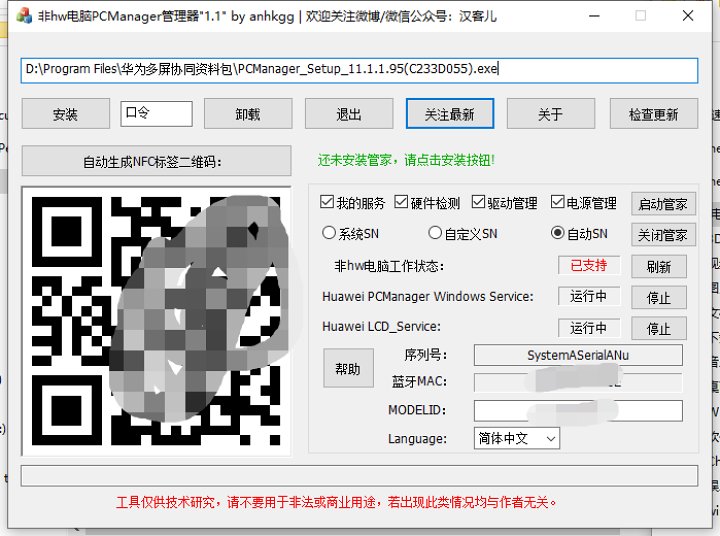Minimize the PCManager window
Image resolution: width=720 pixels, height=536 pixels.
tap(595, 16)
